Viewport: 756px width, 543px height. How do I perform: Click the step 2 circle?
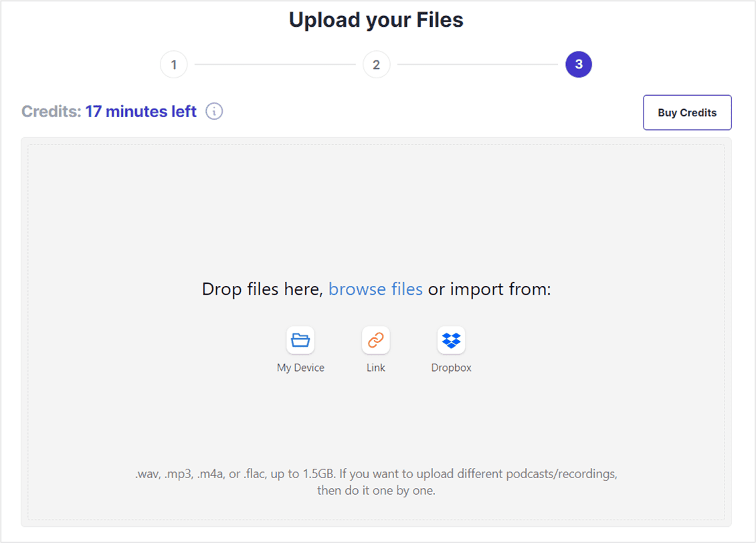point(376,64)
